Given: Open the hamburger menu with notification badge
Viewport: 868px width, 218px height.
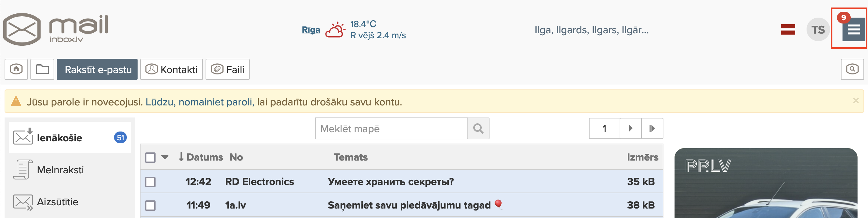Looking at the screenshot, I should (853, 30).
